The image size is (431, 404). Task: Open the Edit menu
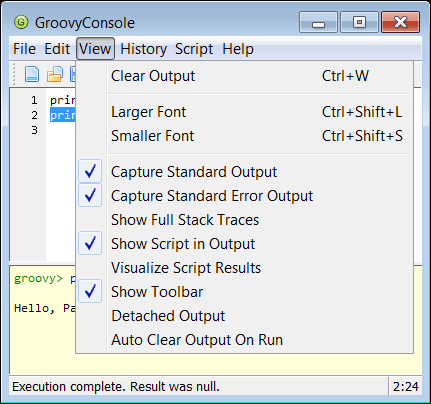tap(57, 49)
